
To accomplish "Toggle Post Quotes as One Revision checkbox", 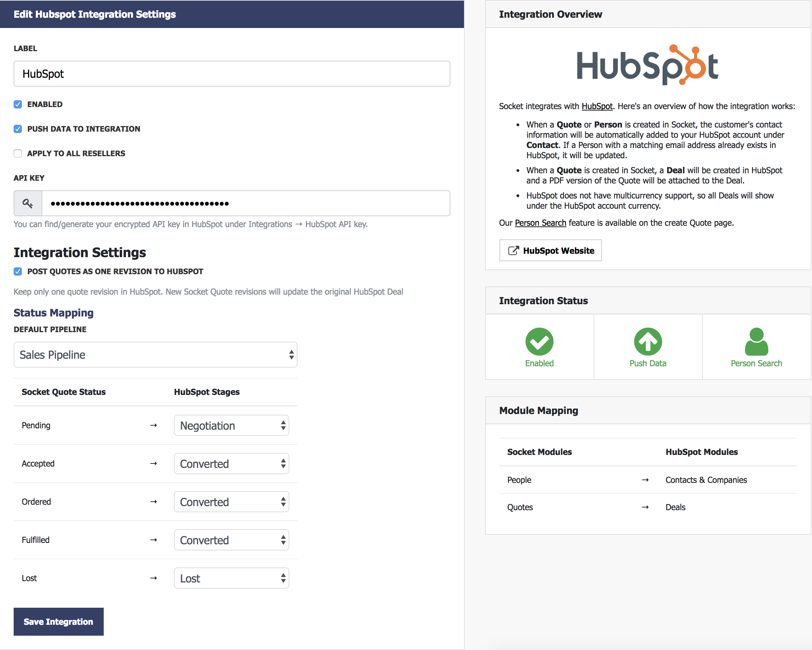I will click(18, 271).
